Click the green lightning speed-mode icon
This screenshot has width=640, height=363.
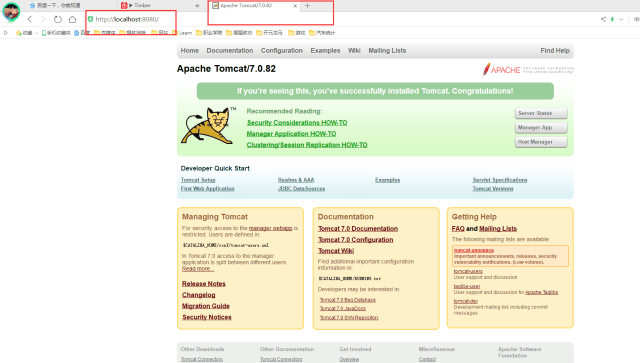[x=612, y=19]
